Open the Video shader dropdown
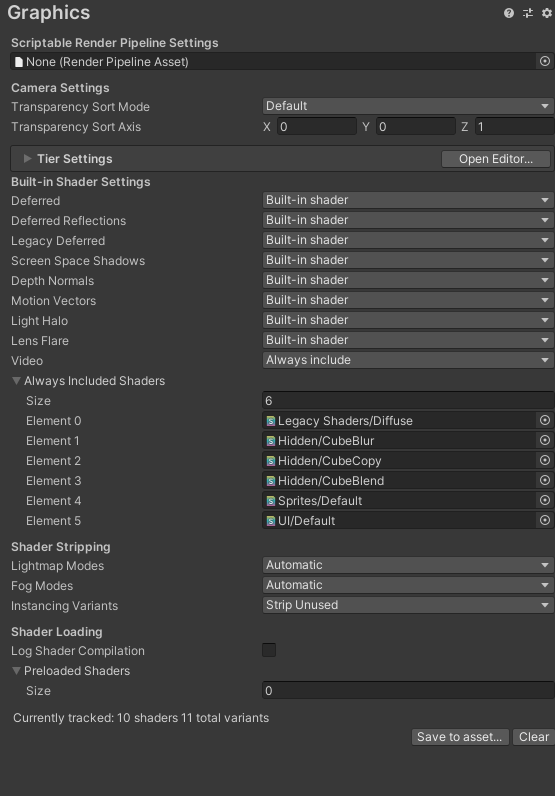555x796 pixels. tap(408, 360)
